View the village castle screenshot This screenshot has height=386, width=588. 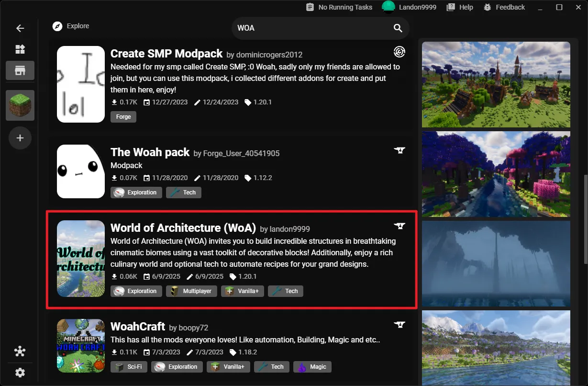click(496, 85)
